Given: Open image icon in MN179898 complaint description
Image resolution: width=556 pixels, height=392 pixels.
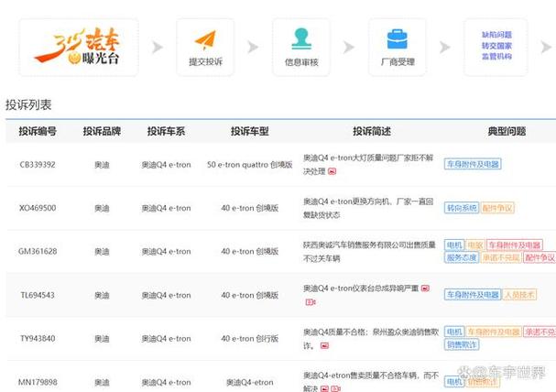Looking at the screenshot, I should click(324, 389).
